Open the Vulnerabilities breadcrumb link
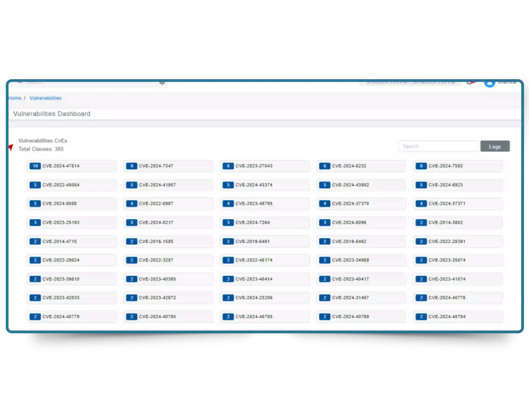This screenshot has height=420, width=529. pyautogui.click(x=46, y=98)
